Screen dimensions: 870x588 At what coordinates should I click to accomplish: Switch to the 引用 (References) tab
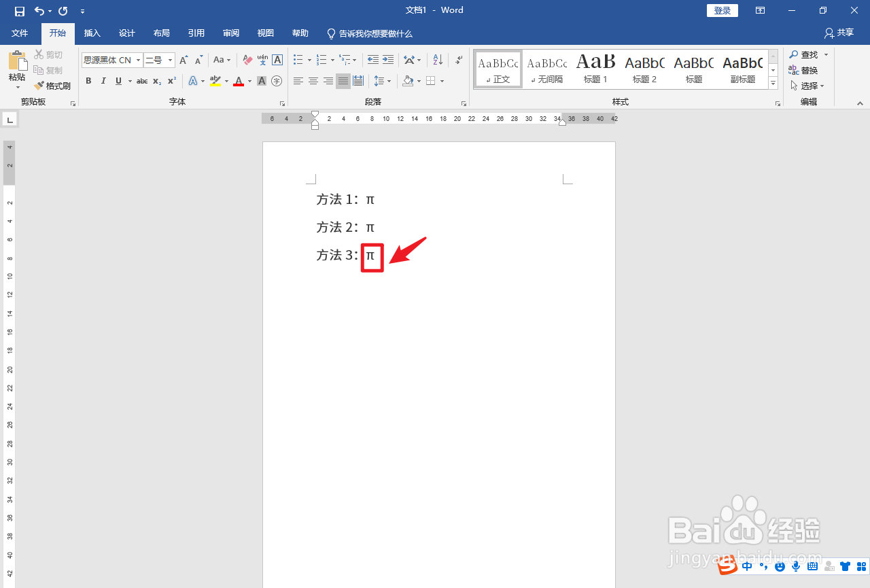pos(196,33)
